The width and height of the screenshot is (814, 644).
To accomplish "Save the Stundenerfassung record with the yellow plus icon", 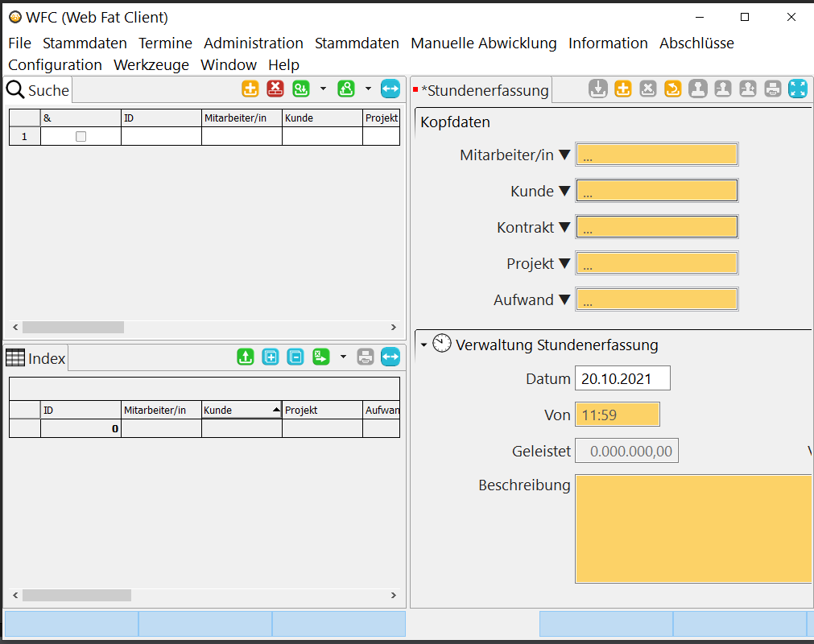I will coord(622,89).
